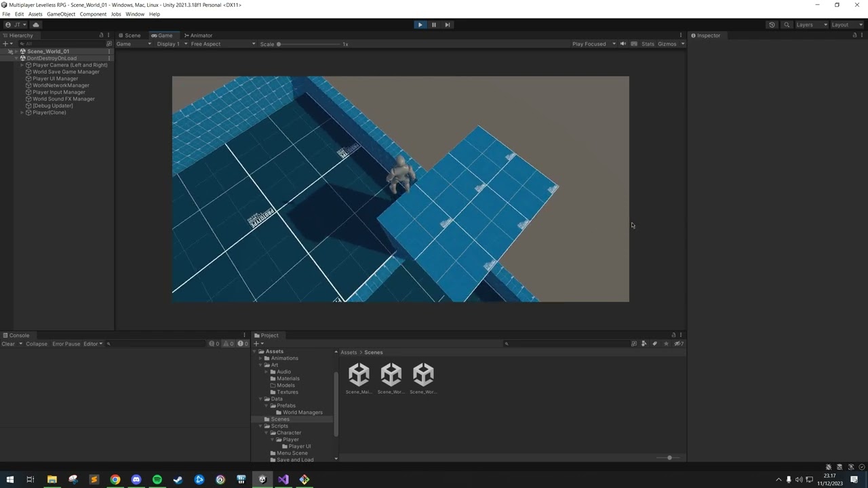This screenshot has width=868, height=488.
Task: Open File Explorer from the taskbar
Action: tap(52, 479)
